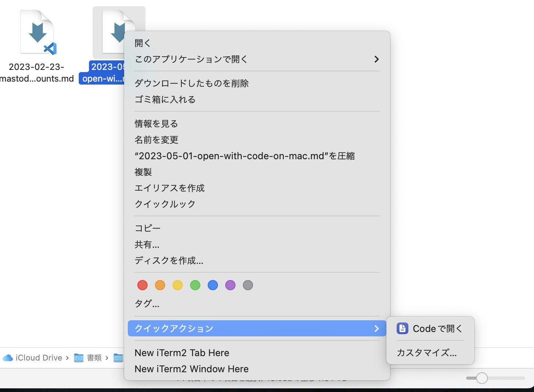Choose 情報を見る
The height and width of the screenshot is (392, 534).
257,123
